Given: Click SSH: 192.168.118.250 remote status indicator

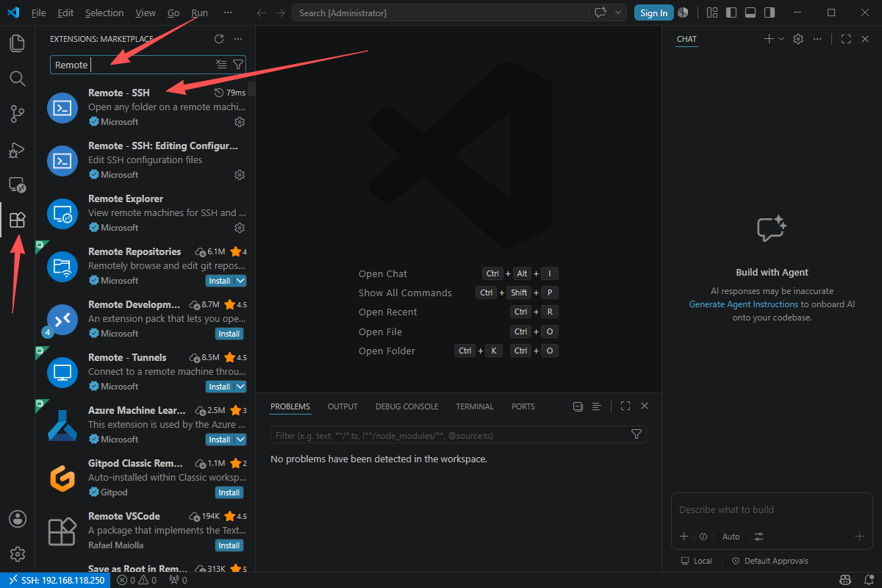Looking at the screenshot, I should 57,580.
